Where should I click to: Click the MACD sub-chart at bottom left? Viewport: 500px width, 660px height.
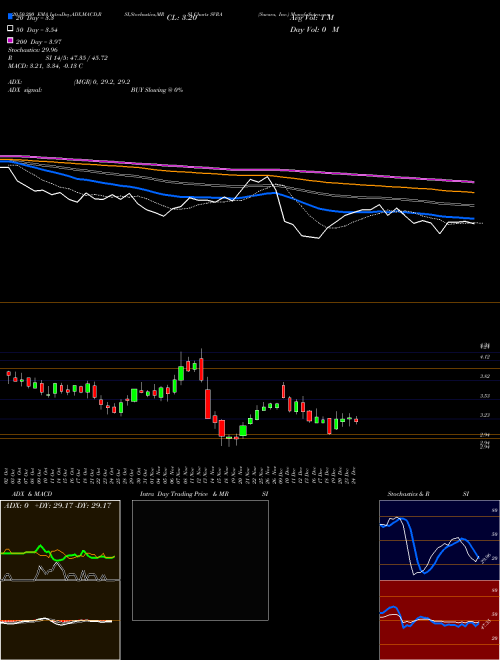60,620
